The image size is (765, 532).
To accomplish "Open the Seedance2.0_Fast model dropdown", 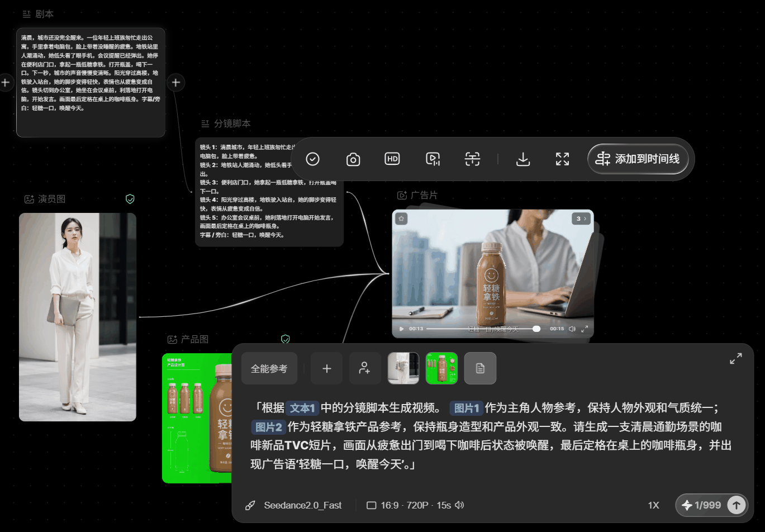I will point(294,505).
